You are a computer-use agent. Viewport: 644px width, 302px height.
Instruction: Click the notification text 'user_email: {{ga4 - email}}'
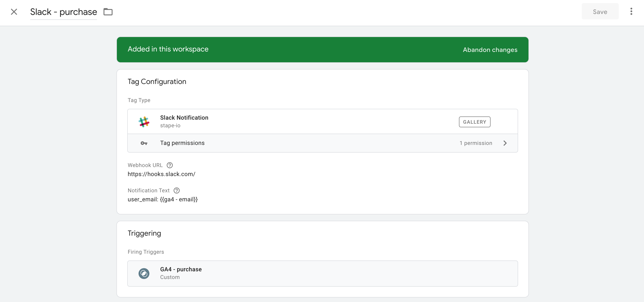tap(163, 199)
